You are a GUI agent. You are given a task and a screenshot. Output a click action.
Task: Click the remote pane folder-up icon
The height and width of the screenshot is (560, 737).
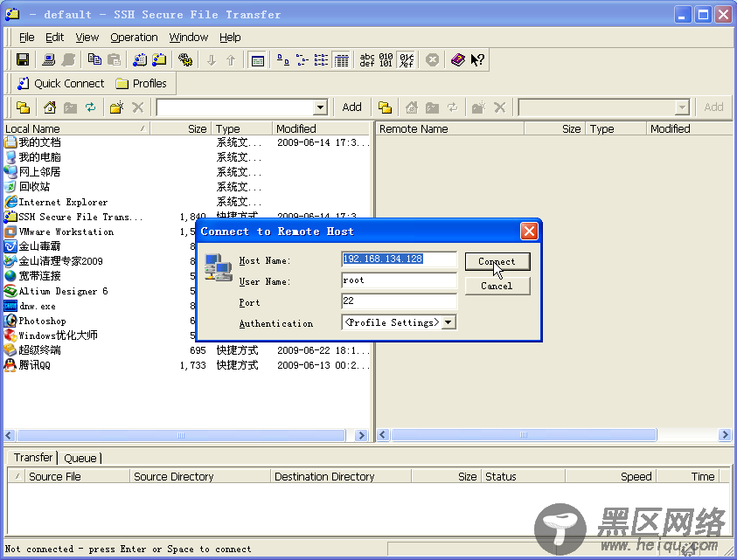pyautogui.click(x=385, y=107)
